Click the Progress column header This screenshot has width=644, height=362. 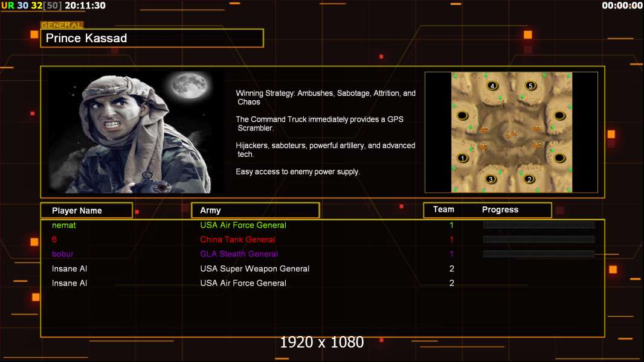click(500, 209)
